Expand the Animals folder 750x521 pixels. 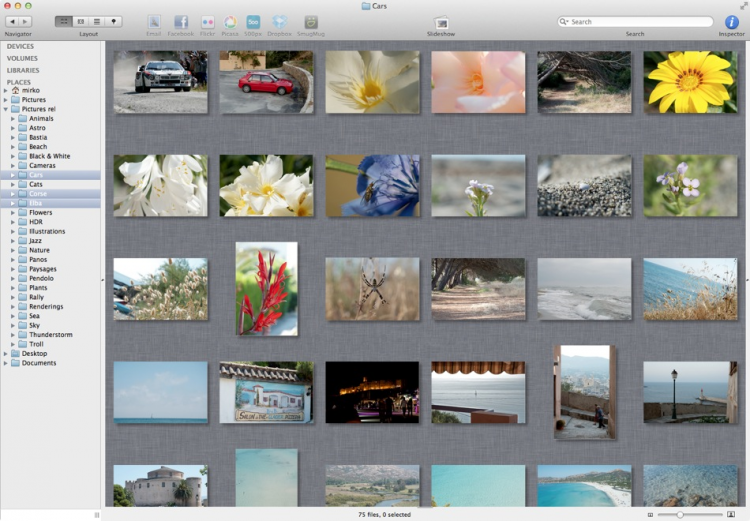[x=13, y=118]
